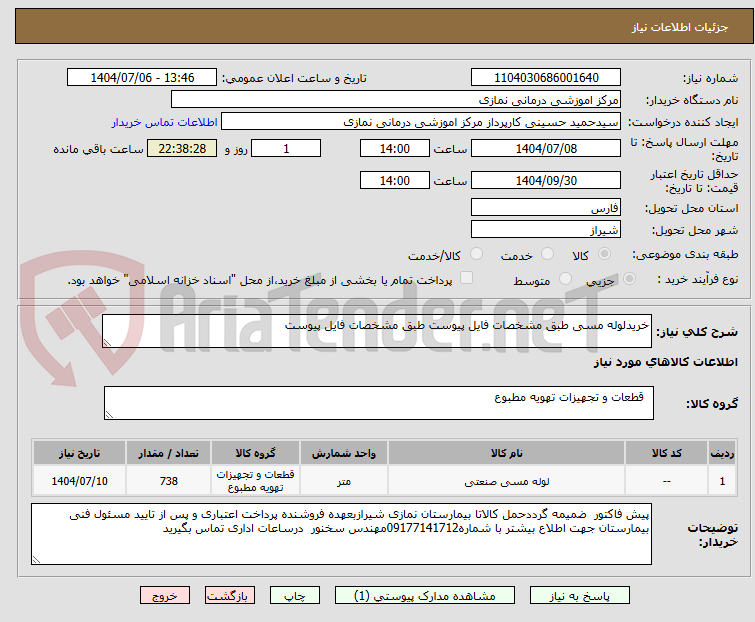Click the response deadline date field 1404/07/08

pos(546,148)
